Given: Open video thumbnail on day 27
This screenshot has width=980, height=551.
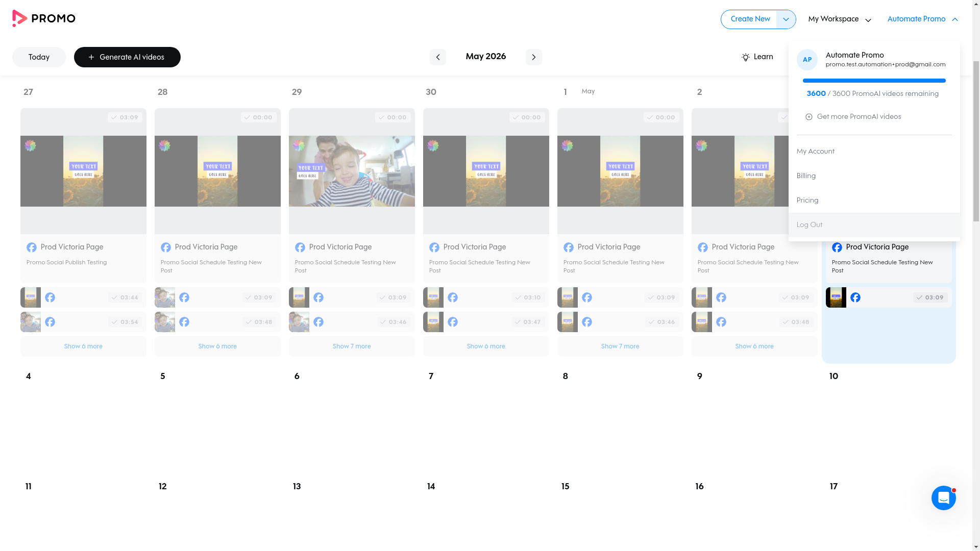Looking at the screenshot, I should pyautogui.click(x=83, y=171).
